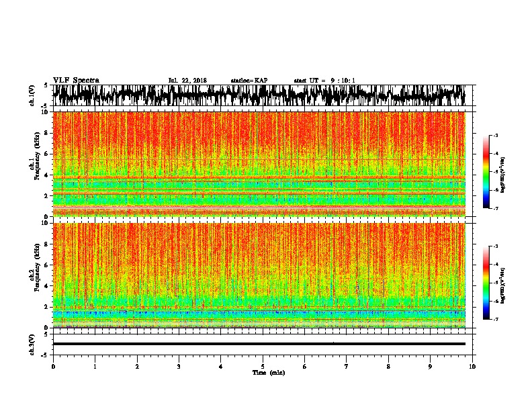Click time-axis tick label "4"
This screenshot has width=532, height=411.
tap(221, 367)
